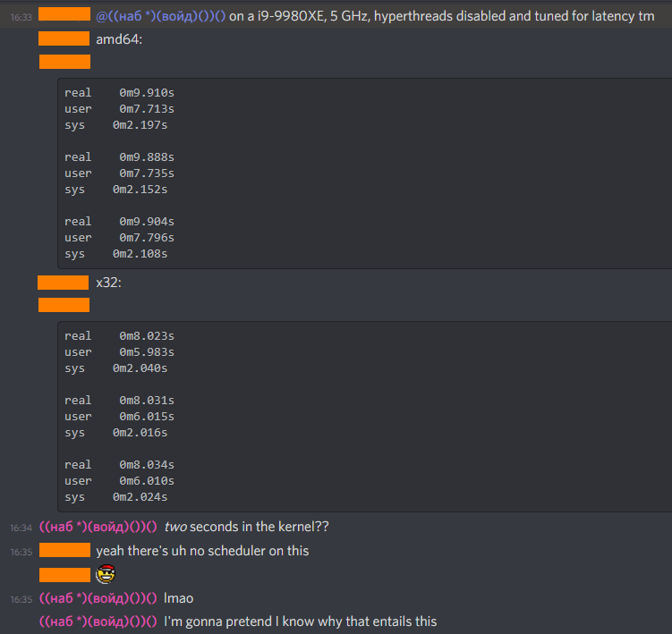Click the "two seconds in the kernel??" message text
Viewport: 672px width, 634px height.
(x=252, y=527)
